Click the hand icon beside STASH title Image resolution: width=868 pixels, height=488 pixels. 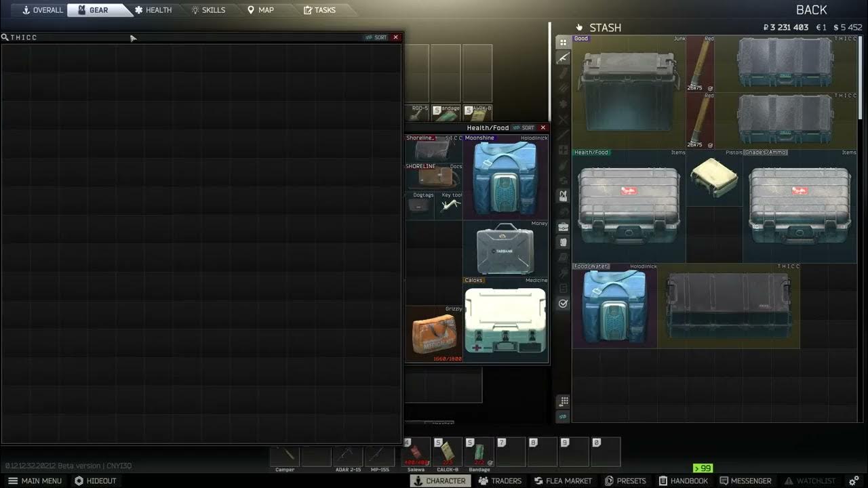[579, 28]
